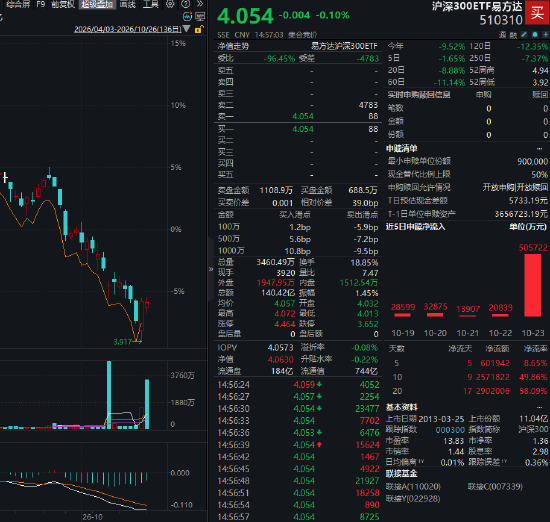This screenshot has height=522, width=550.
Task: Open the settings gear in top toolbar
Action: [170, 4]
